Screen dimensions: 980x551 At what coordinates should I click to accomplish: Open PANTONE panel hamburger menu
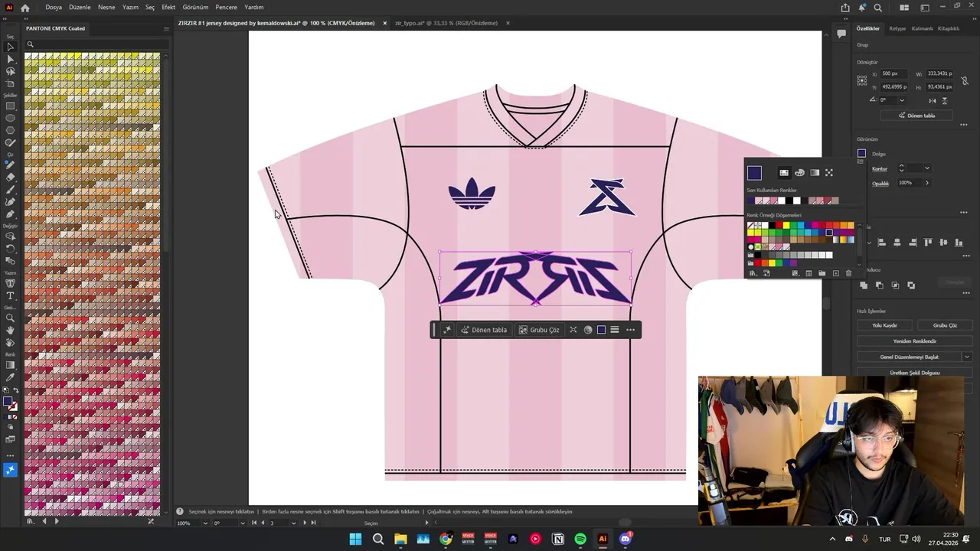pyautogui.click(x=166, y=29)
